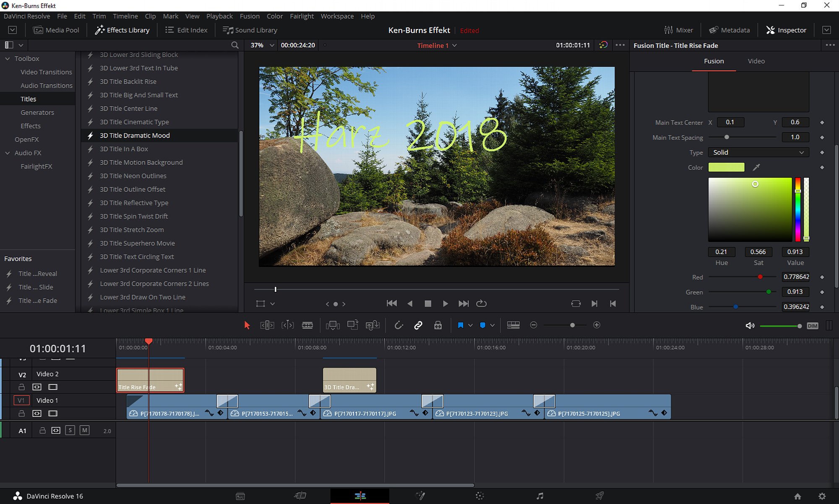Open the Sound Library panel
839x504 pixels.
250,30
